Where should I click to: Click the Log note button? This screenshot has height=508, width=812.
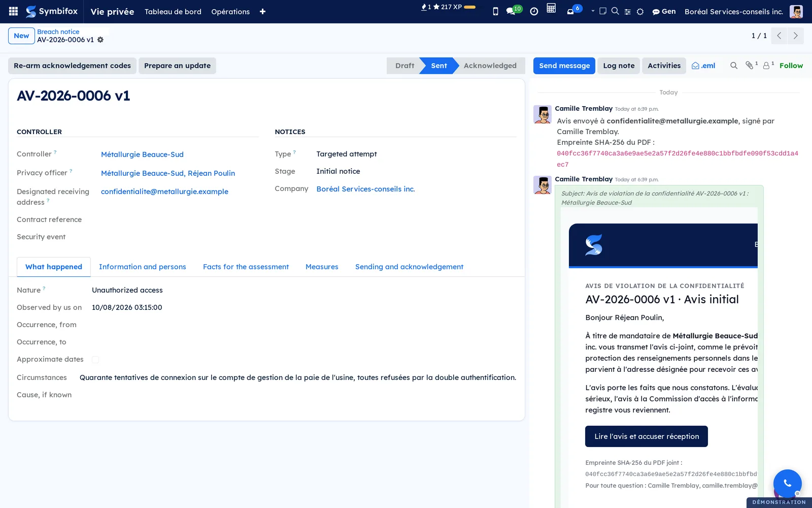click(x=619, y=66)
